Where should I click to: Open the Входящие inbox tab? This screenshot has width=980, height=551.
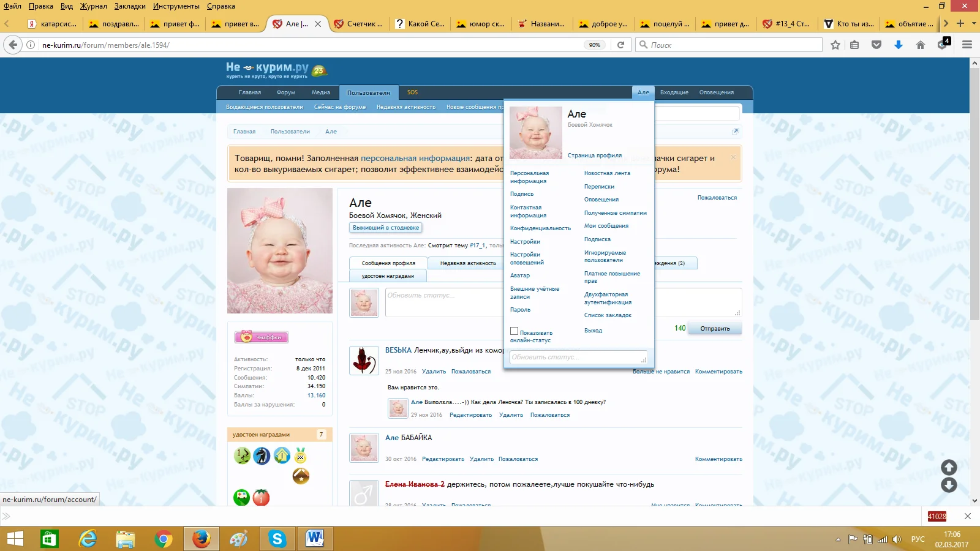674,92
